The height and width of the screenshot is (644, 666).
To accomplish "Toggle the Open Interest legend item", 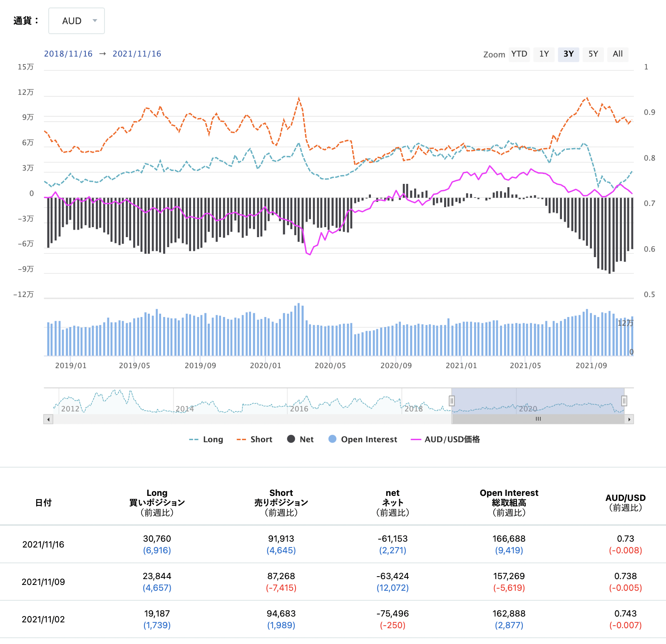I will coord(363,439).
